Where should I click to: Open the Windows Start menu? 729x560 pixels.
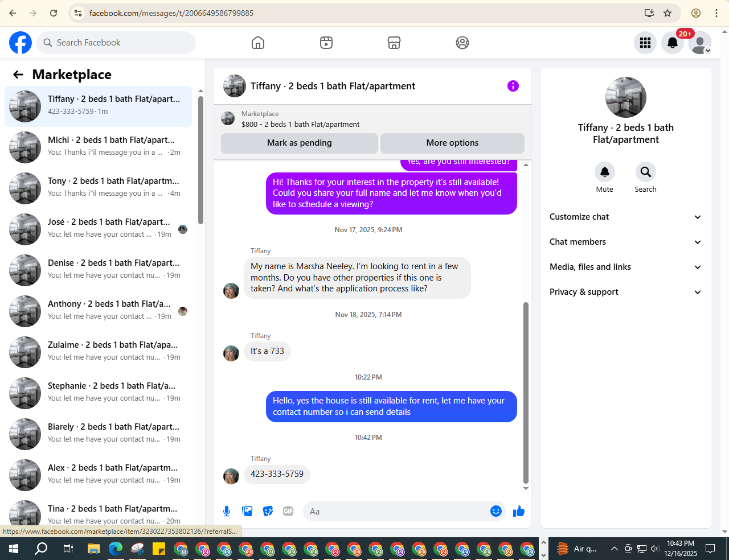click(14, 549)
